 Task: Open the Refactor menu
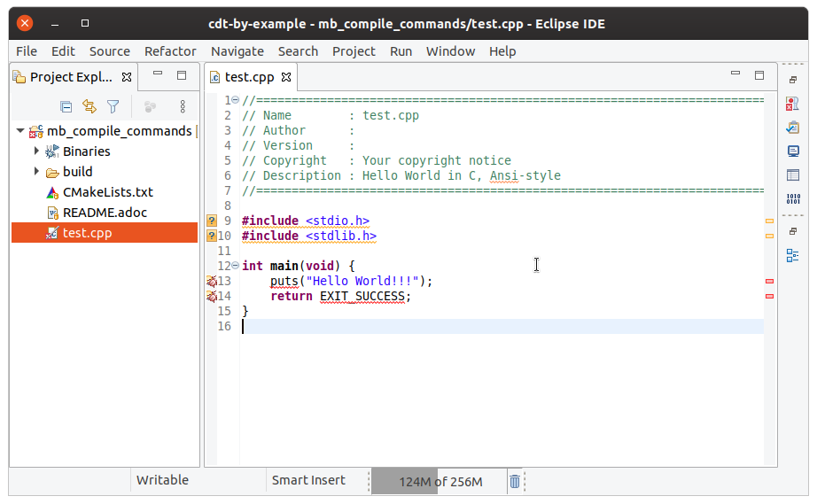[x=170, y=51]
